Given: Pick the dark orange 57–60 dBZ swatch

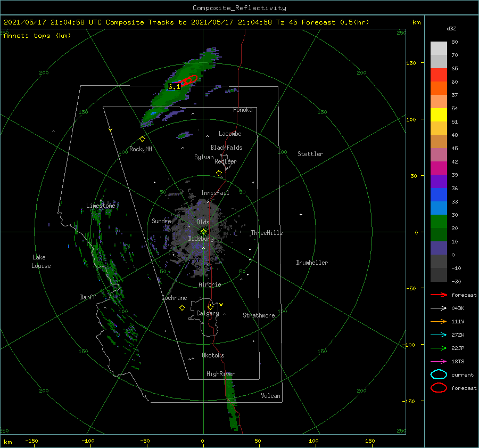Looking at the screenshot, I should tap(439, 88).
